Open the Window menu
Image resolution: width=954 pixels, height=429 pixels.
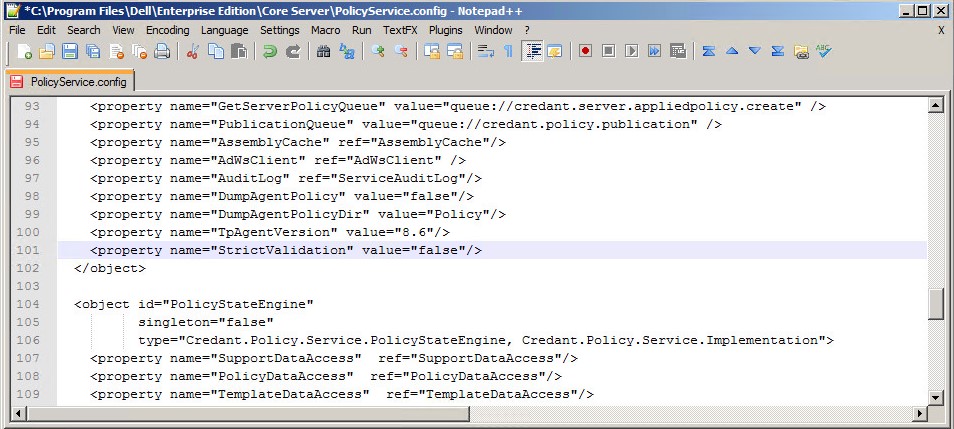[493, 30]
